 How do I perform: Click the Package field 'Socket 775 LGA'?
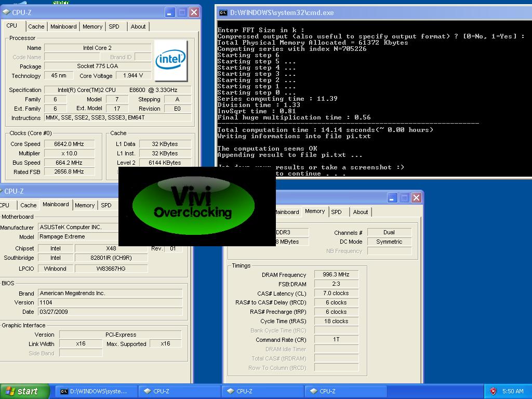(97, 66)
